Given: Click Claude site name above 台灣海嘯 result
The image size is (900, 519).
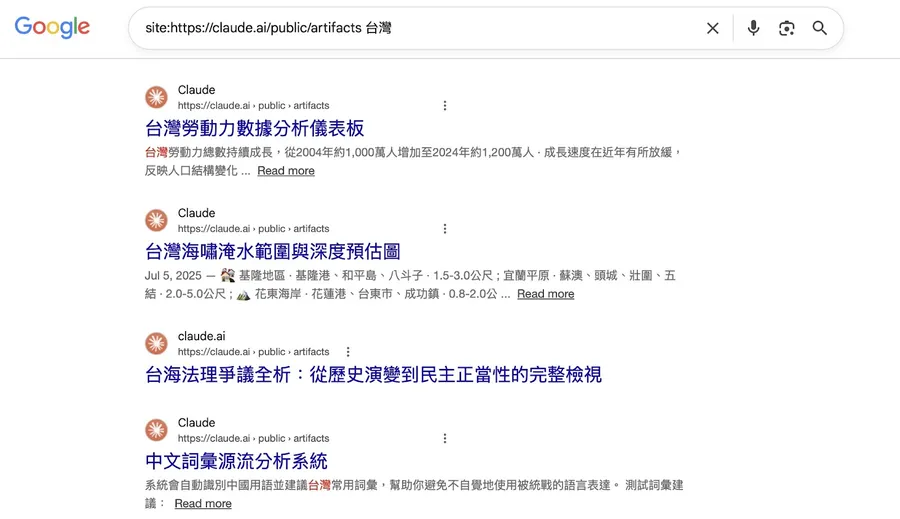Looking at the screenshot, I should pos(196,213).
